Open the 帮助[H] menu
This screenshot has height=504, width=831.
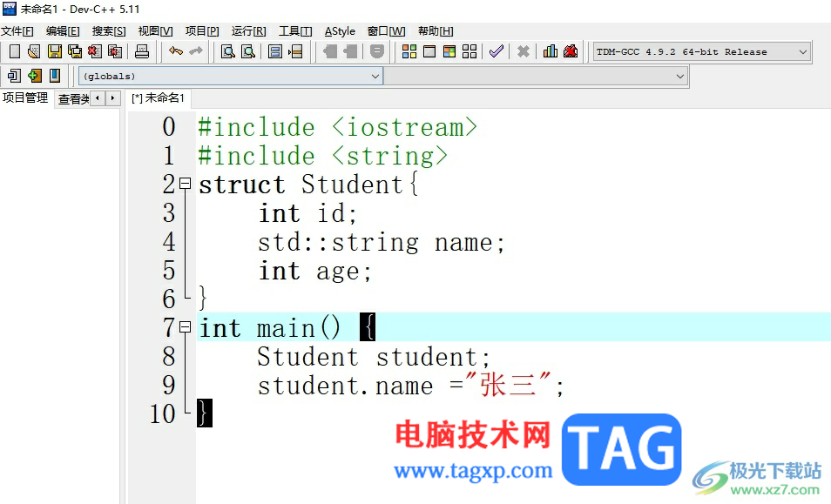pyautogui.click(x=436, y=31)
